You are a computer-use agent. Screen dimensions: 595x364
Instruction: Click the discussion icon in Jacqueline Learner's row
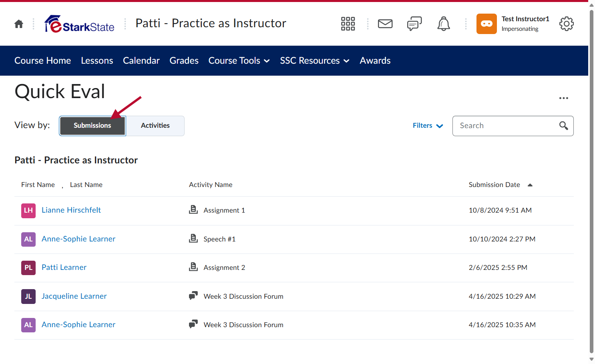(x=193, y=296)
